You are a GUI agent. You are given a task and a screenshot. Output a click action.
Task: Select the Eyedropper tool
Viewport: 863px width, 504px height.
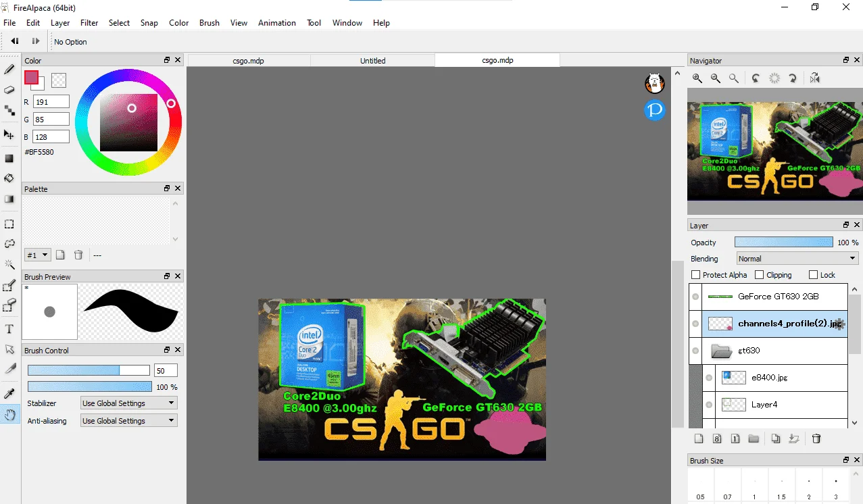click(x=9, y=393)
